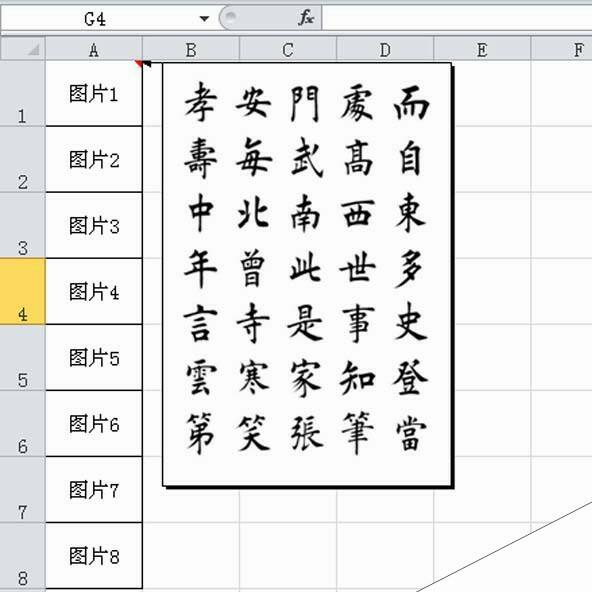This screenshot has width=592, height=592.
Task: Click cell containing 图片3
Action: point(94,225)
